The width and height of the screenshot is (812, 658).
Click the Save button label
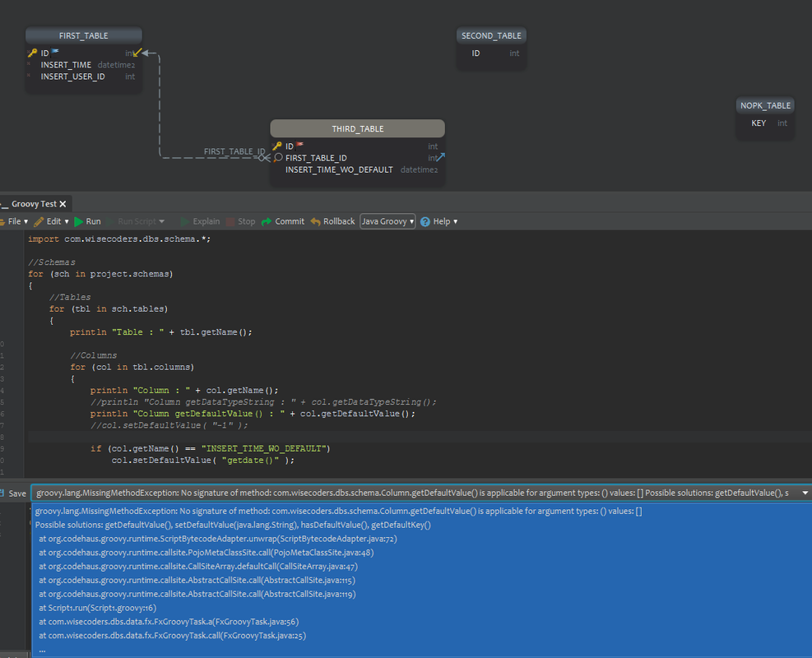coord(17,493)
